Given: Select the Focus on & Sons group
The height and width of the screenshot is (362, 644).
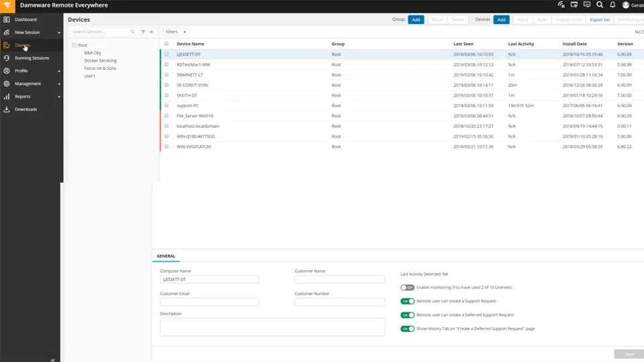Looking at the screenshot, I should pos(100,68).
